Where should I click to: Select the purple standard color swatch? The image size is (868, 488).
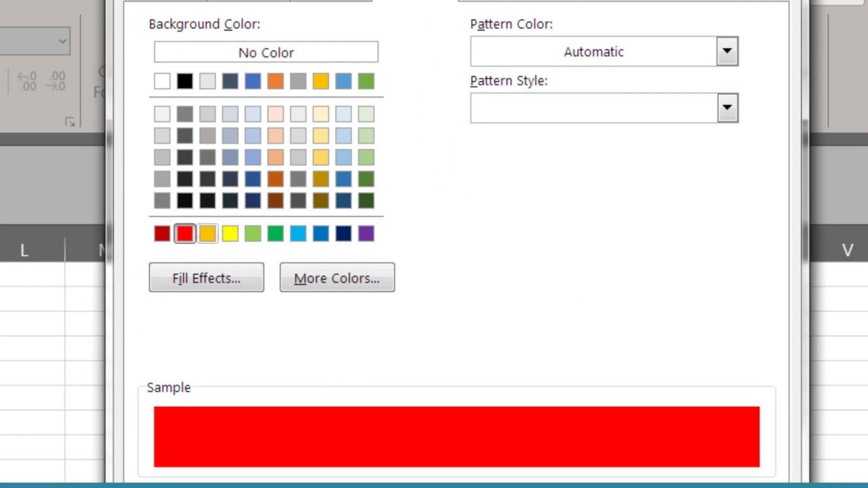coord(366,233)
